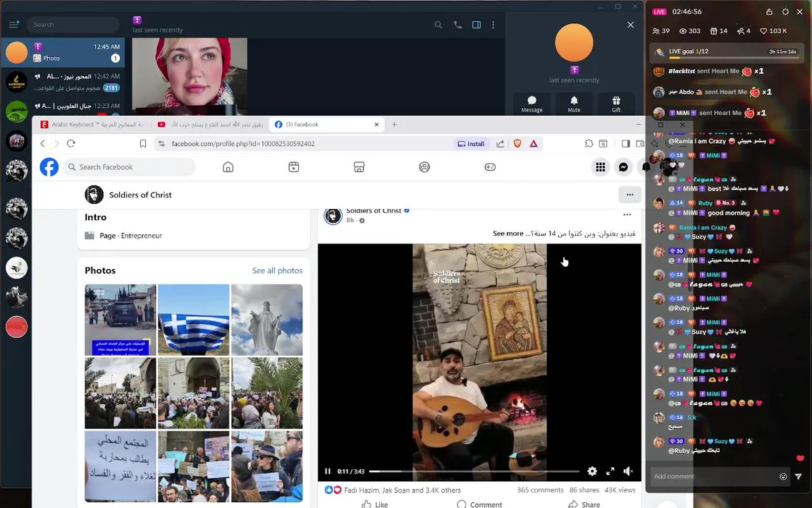The width and height of the screenshot is (812, 508).
Task: Open المحور نيوز Telegram channel
Action: click(x=63, y=82)
